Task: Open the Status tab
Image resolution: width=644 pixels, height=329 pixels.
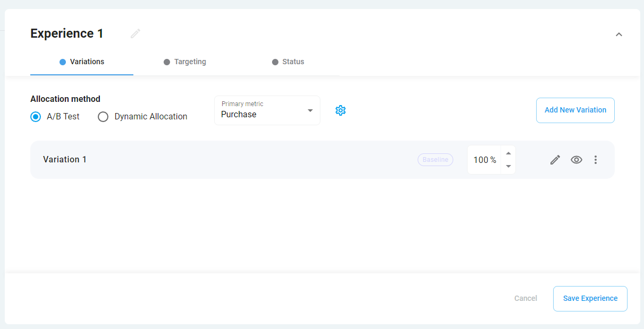Action: [288, 62]
